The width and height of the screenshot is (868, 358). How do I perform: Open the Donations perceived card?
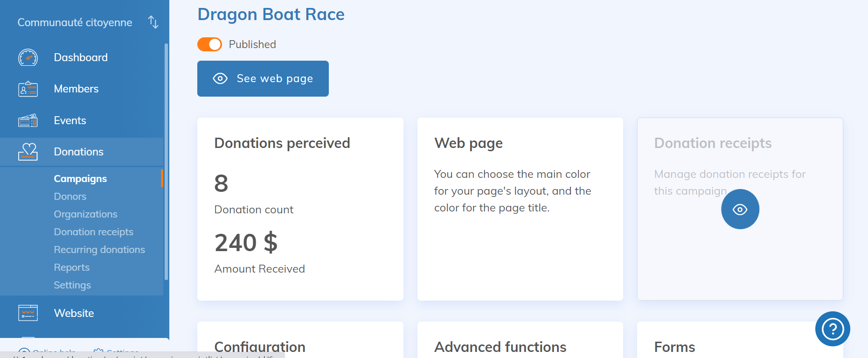click(300, 209)
